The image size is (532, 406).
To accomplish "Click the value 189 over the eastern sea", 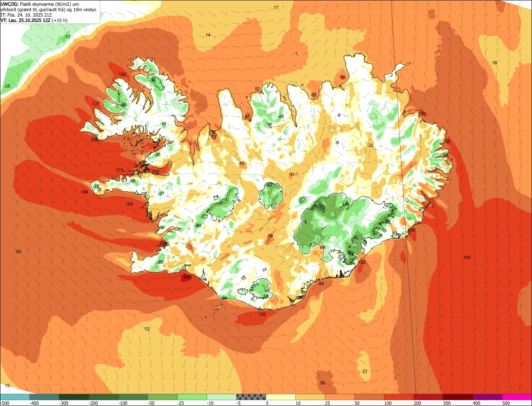I will 467,258.
